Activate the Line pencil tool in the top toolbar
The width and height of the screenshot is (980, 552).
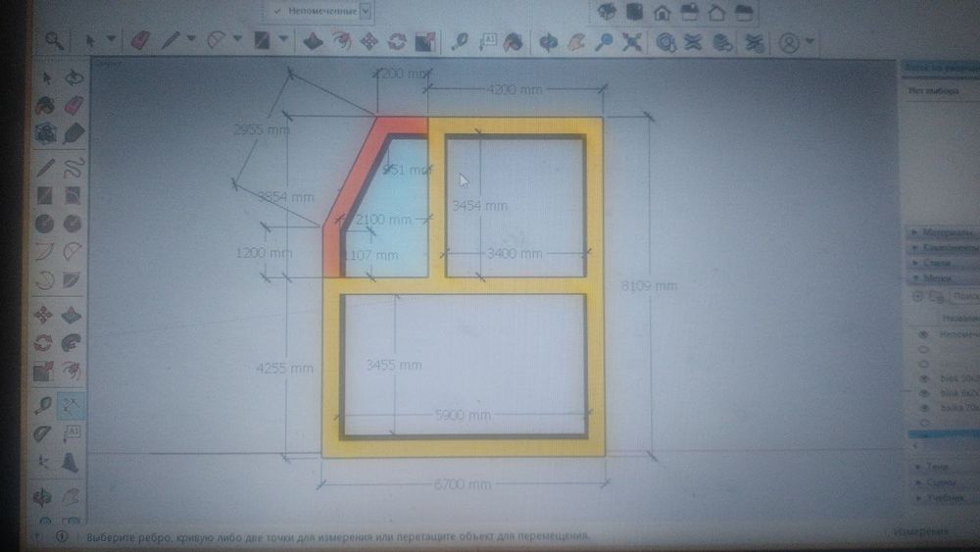click(170, 40)
